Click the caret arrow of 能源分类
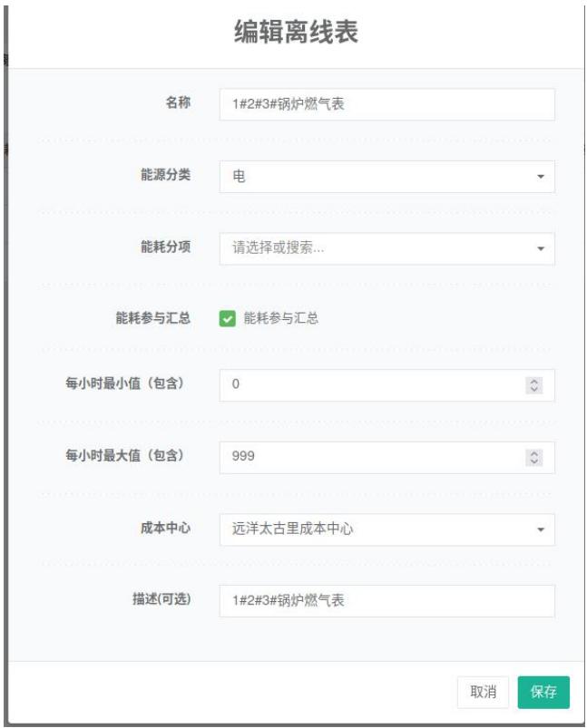 tap(541, 177)
